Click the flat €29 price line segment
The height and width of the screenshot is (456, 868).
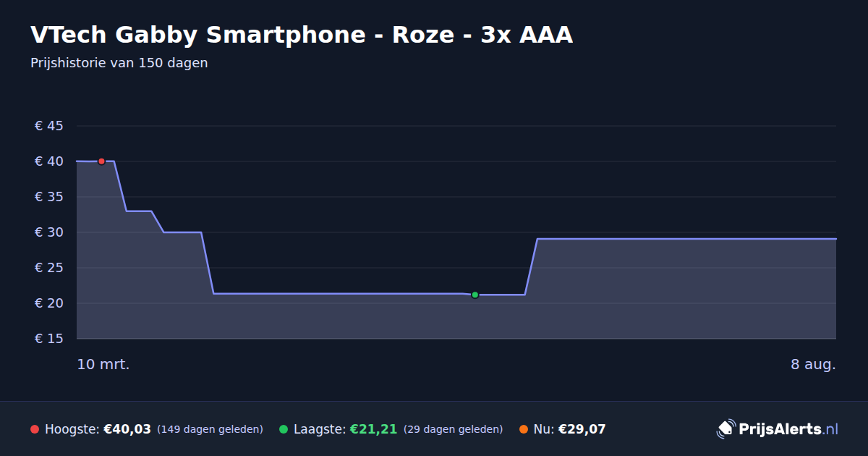pyautogui.click(x=686, y=238)
